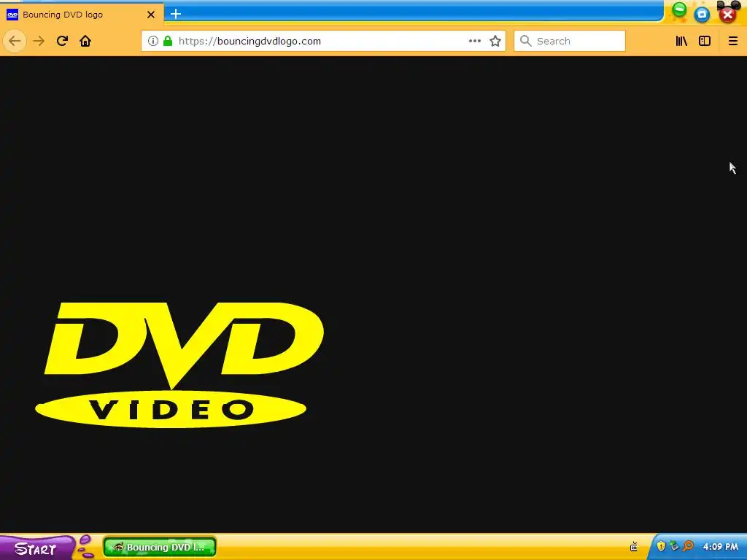Screen dimensions: 747x560
Task: Click the Bouncing DVD taskbar button
Action: click(x=160, y=547)
